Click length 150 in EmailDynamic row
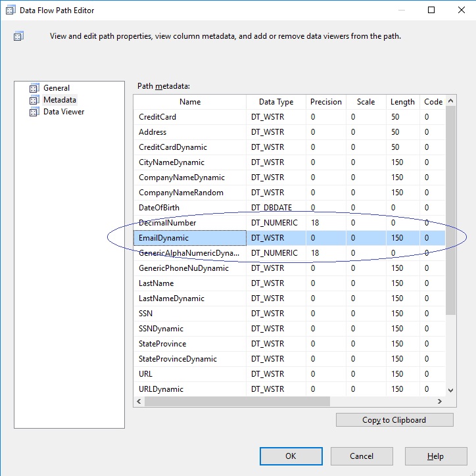This screenshot has width=476, height=476. (402, 238)
